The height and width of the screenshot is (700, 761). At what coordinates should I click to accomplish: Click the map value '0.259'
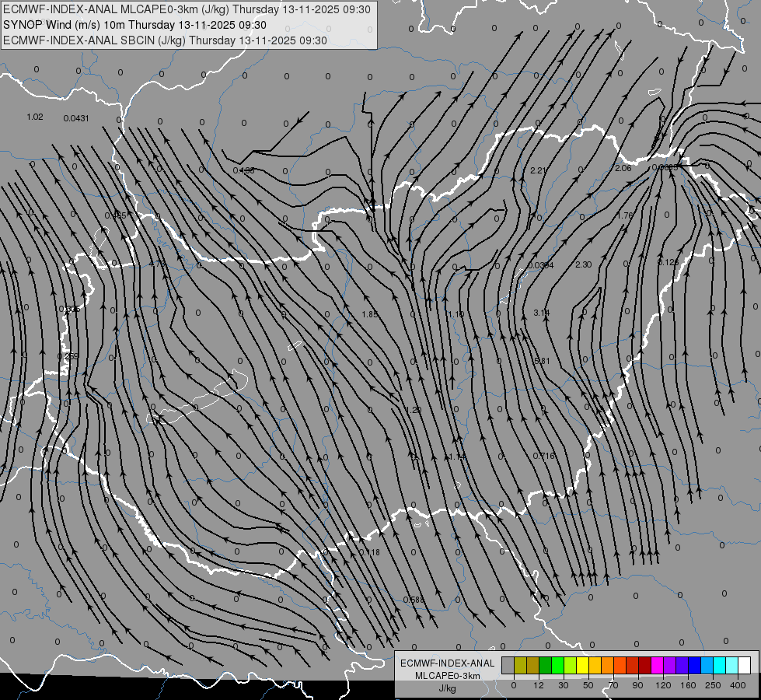click(68, 356)
